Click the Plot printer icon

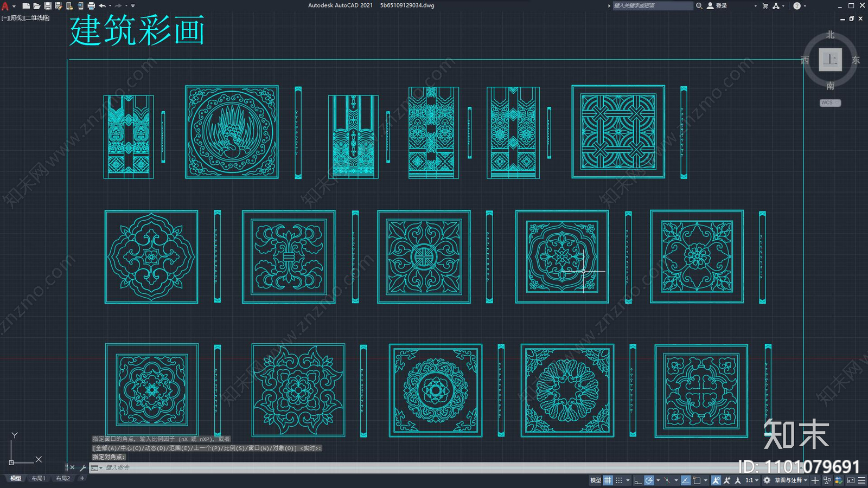tap(91, 6)
